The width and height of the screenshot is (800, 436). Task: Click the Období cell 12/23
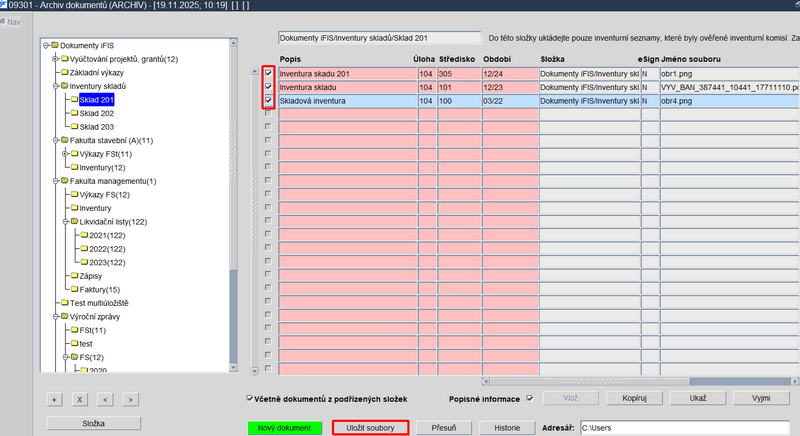tap(510, 87)
